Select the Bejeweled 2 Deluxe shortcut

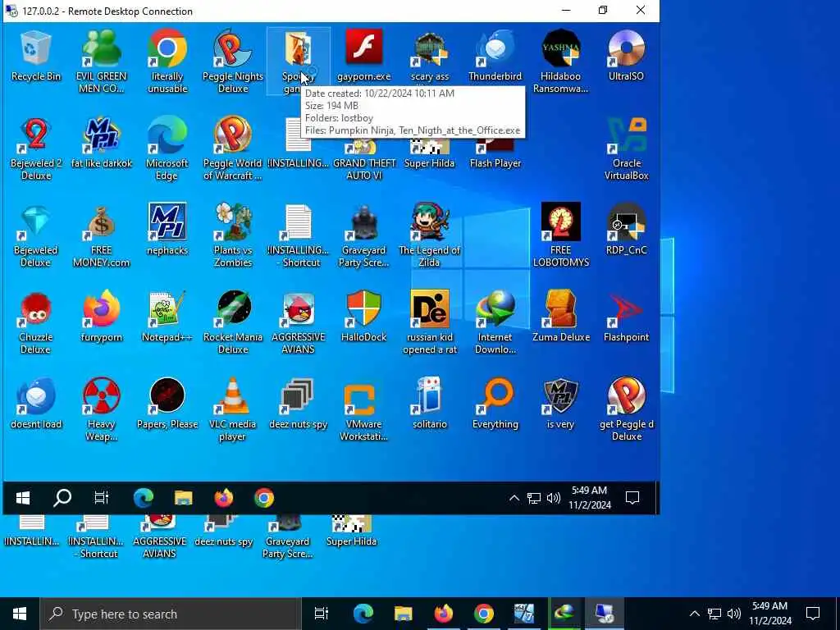click(x=36, y=149)
